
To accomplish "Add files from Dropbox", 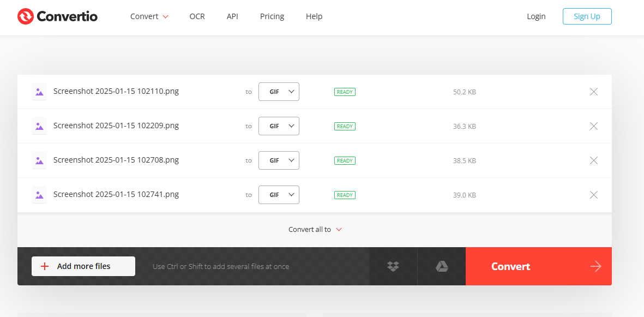I will click(x=393, y=266).
